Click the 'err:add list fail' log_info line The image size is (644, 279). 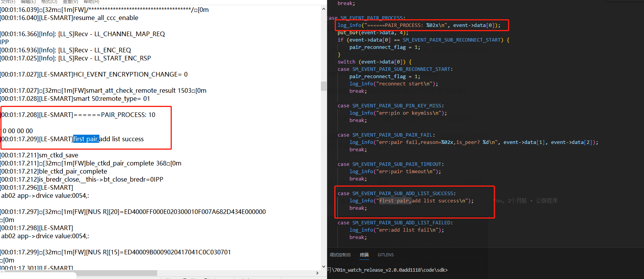coord(397,230)
